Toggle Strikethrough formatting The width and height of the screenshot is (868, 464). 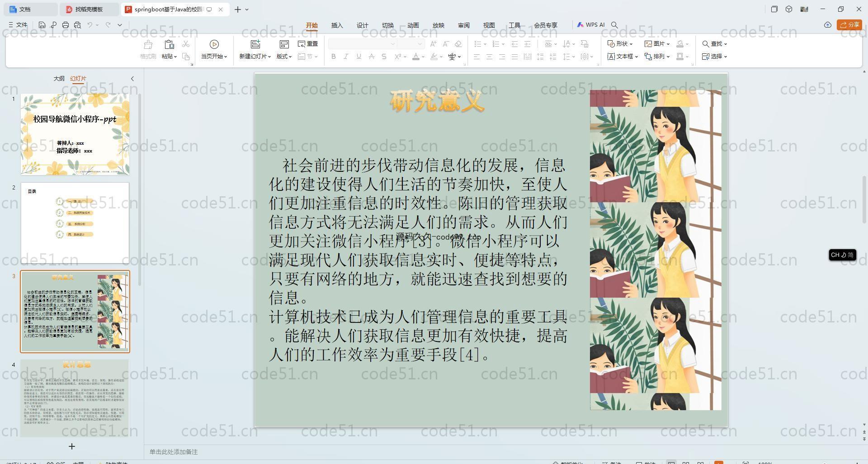pos(371,57)
